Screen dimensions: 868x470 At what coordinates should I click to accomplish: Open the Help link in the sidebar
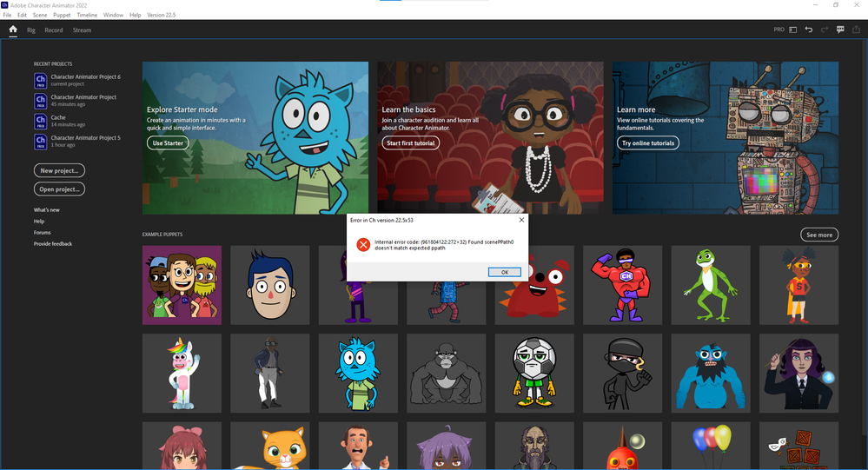[x=39, y=221]
